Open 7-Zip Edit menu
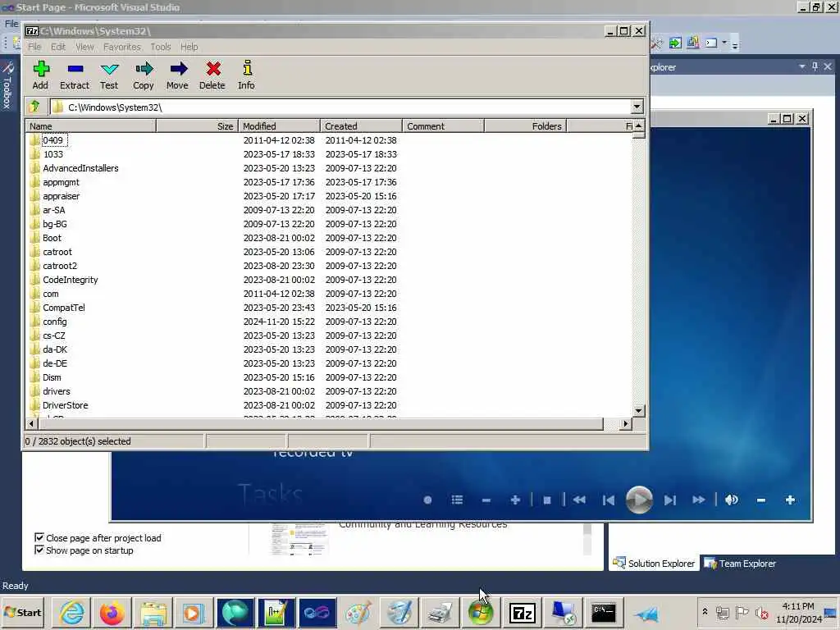This screenshot has width=840, height=630. click(x=58, y=47)
